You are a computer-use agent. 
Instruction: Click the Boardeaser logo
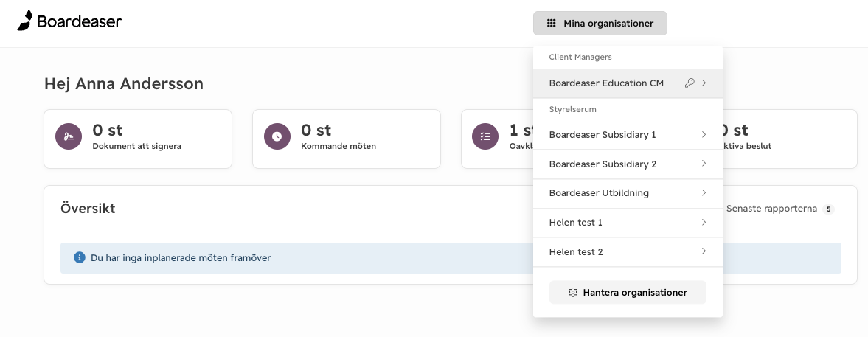[x=70, y=21]
